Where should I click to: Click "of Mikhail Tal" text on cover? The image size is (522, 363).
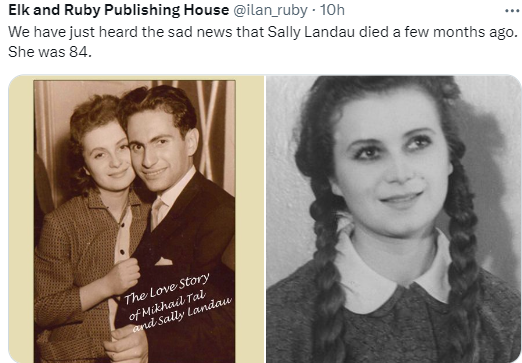click(x=167, y=307)
